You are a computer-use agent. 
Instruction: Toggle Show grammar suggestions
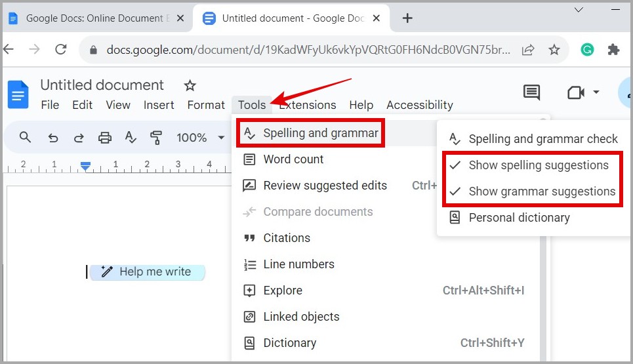(x=533, y=192)
